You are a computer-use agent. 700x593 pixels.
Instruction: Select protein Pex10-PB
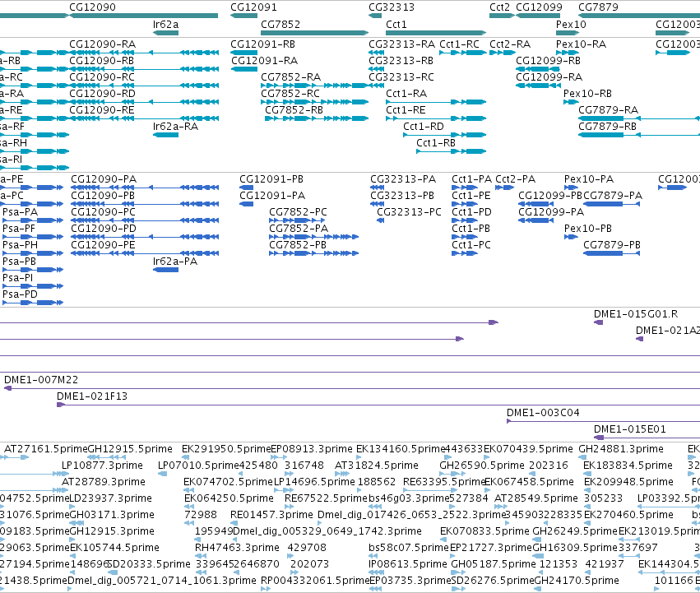(572, 237)
